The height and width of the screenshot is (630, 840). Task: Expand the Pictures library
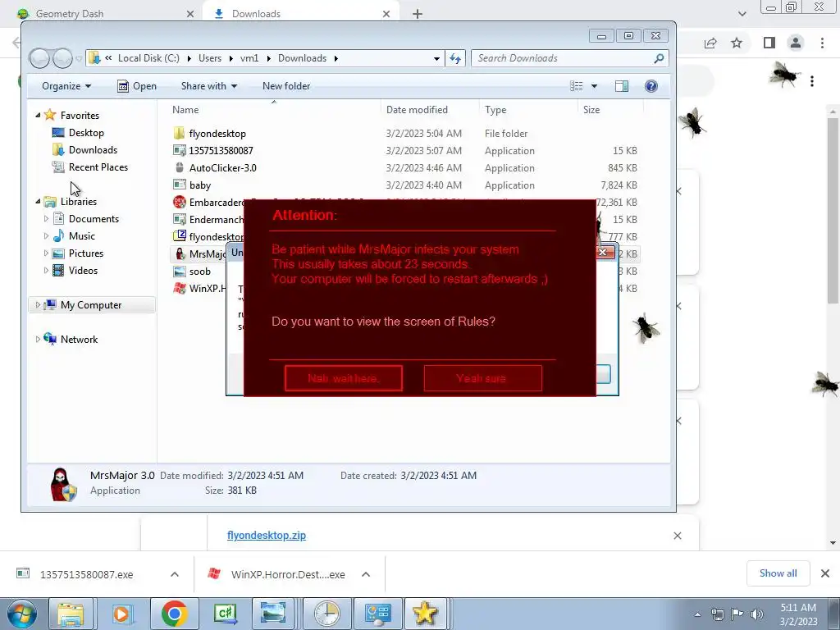pos(46,253)
